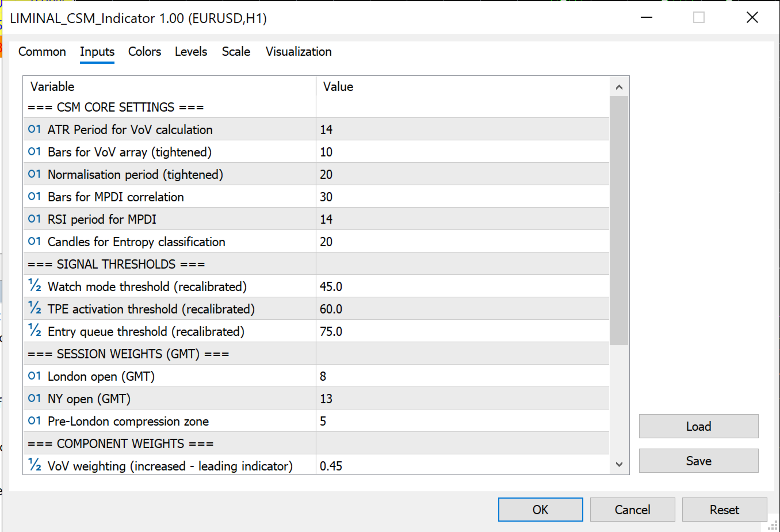
Task: Select 'RSI period for MPDI' label
Action: coord(102,219)
